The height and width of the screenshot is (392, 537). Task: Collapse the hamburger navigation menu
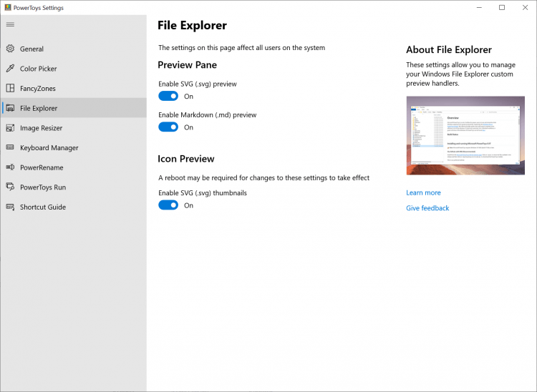(x=10, y=24)
